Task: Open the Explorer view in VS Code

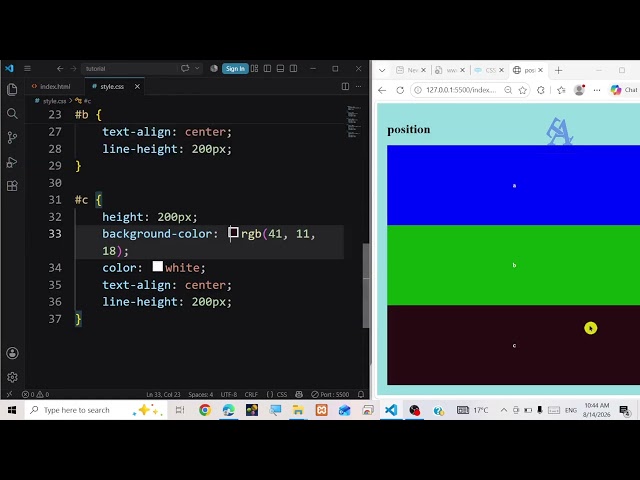Action: 12,89
